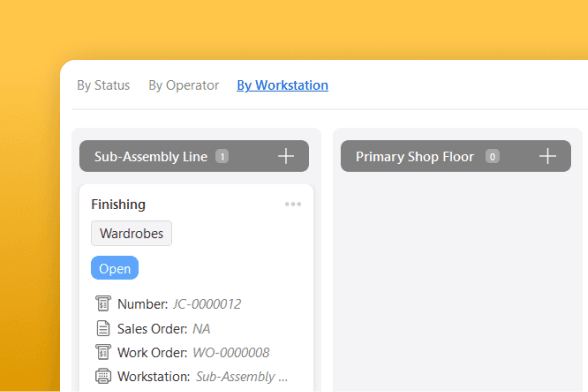Add a card to Sub-Assembly Line column
This screenshot has height=392, width=588.
[x=286, y=156]
